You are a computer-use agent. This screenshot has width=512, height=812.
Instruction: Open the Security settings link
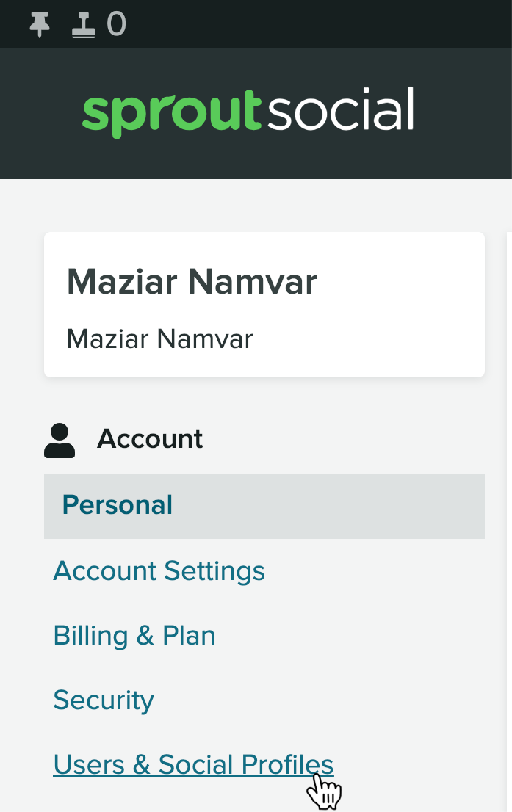coord(104,700)
